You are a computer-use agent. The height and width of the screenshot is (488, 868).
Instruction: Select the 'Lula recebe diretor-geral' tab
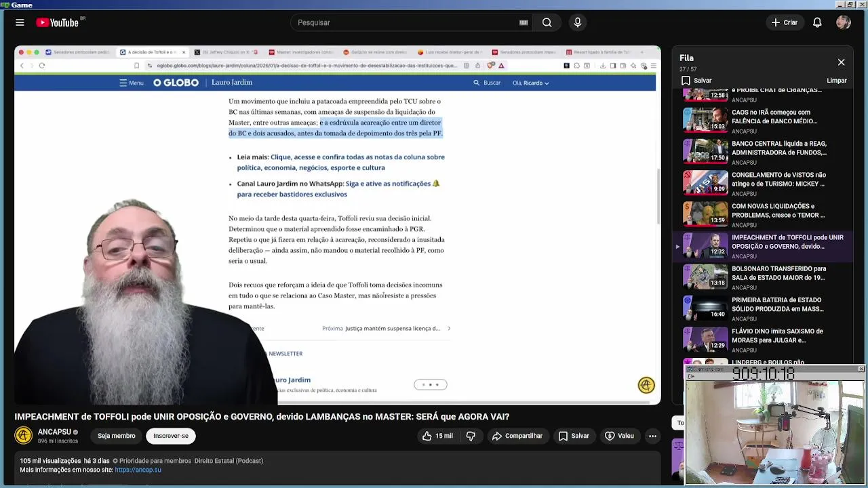(x=450, y=52)
